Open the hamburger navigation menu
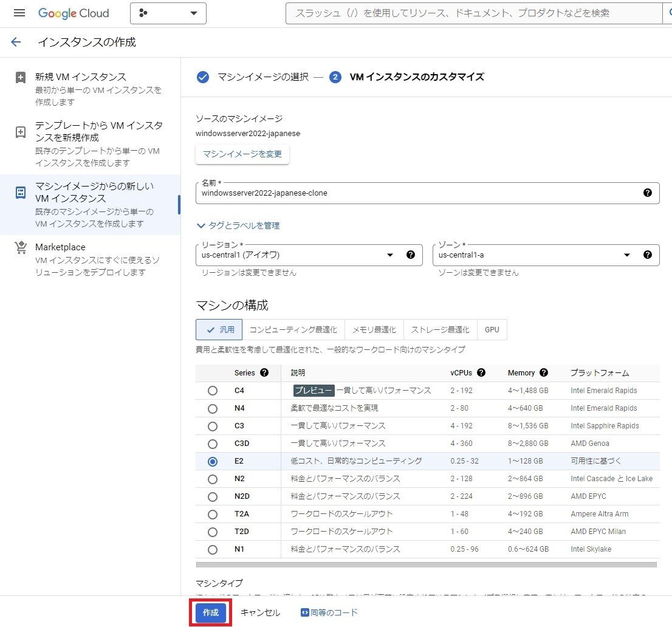 coord(19,13)
